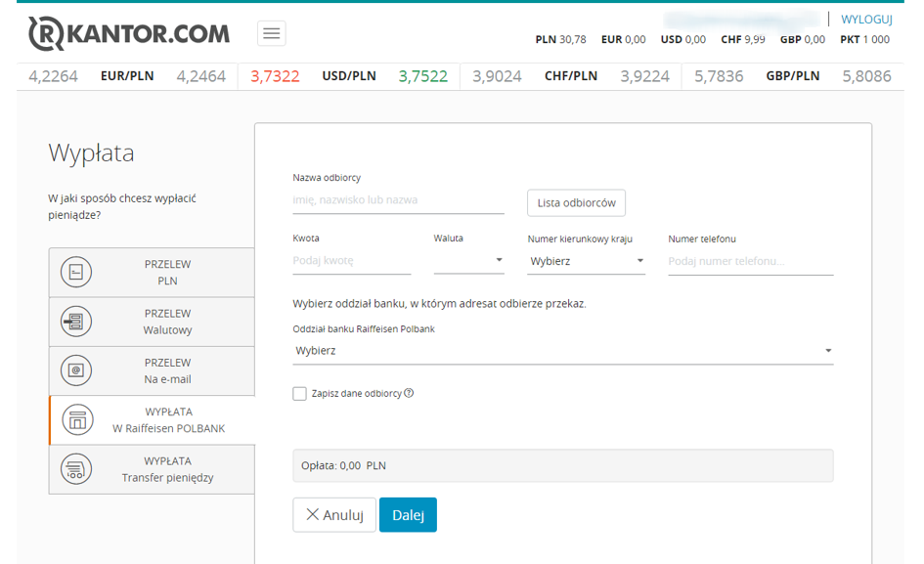Focus the Numer telefonu input field
This screenshot has width=924, height=564.
tap(750, 261)
